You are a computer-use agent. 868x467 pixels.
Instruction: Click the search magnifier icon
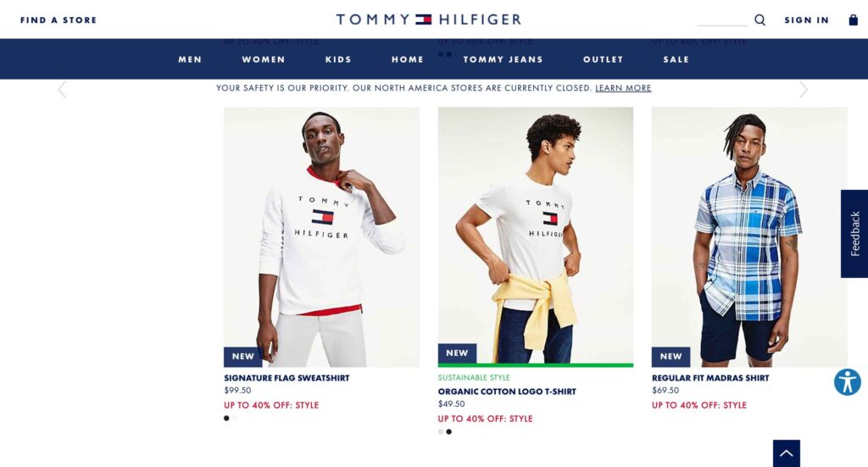coord(759,20)
